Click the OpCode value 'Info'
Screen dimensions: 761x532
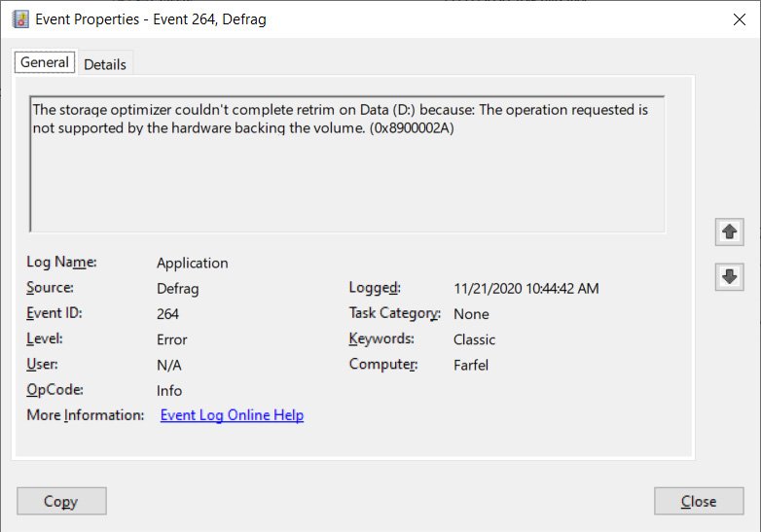coord(169,390)
